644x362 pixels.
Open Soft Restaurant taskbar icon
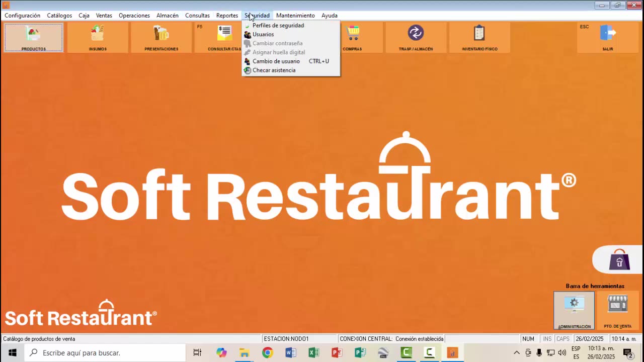(452, 353)
